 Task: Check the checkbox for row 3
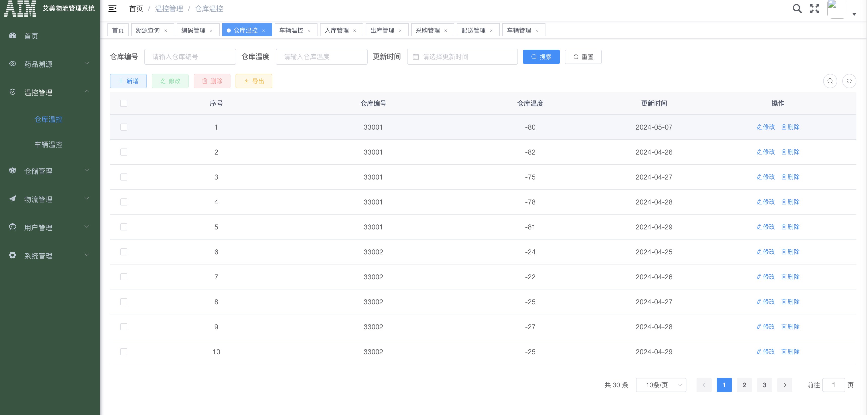(124, 177)
